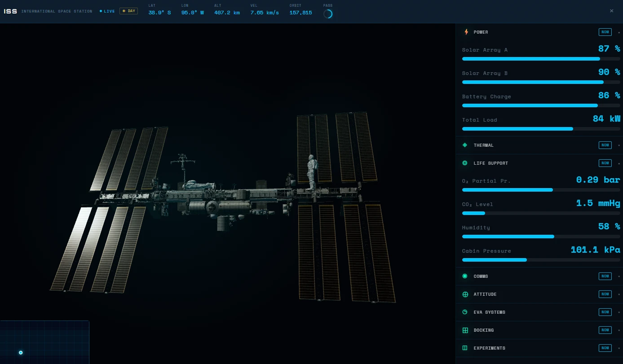Click the 84 kW total load value
This screenshot has height=364, width=623.
tap(606, 119)
